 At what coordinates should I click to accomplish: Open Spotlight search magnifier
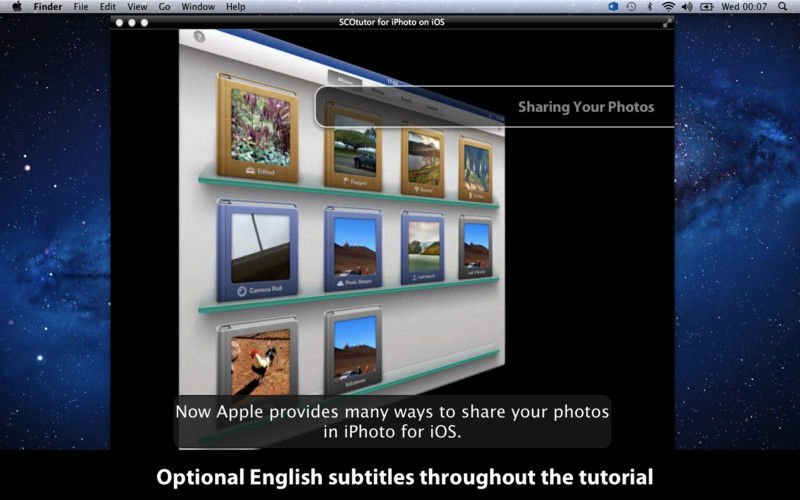(783, 7)
